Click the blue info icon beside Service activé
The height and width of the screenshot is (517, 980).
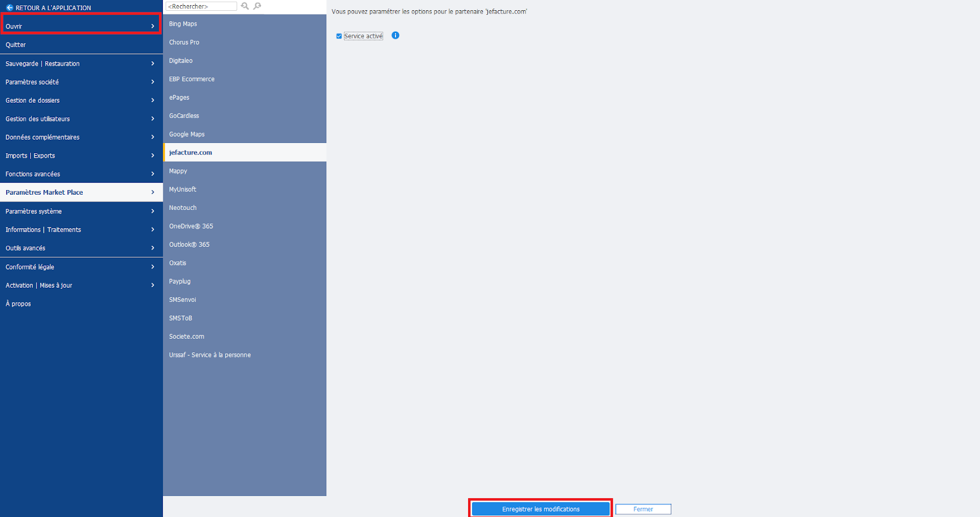tap(396, 35)
